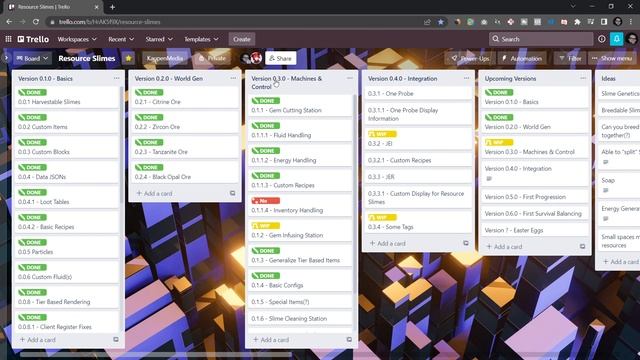Star the Resource Slimes board
Viewport: 640px width, 360px height.
pyautogui.click(x=129, y=58)
